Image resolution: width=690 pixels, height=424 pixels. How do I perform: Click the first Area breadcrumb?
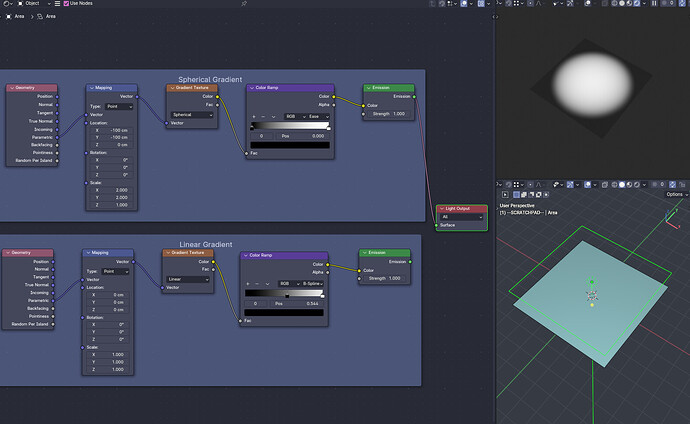point(15,16)
